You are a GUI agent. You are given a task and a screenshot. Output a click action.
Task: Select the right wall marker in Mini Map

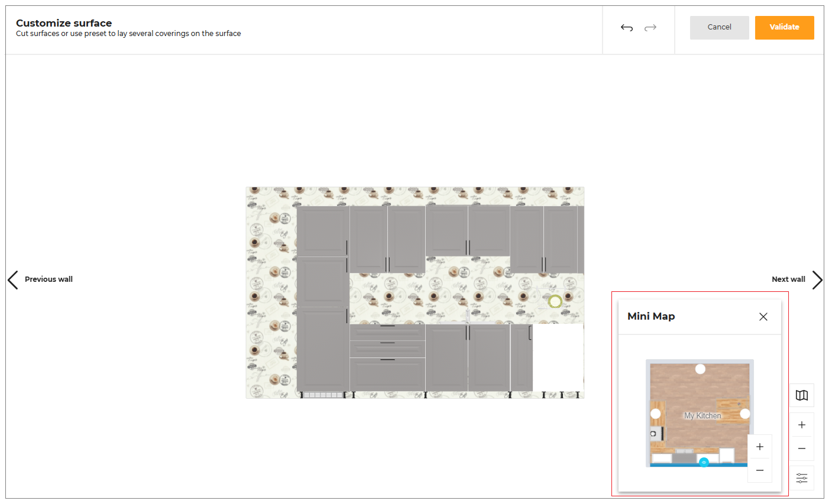point(745,414)
